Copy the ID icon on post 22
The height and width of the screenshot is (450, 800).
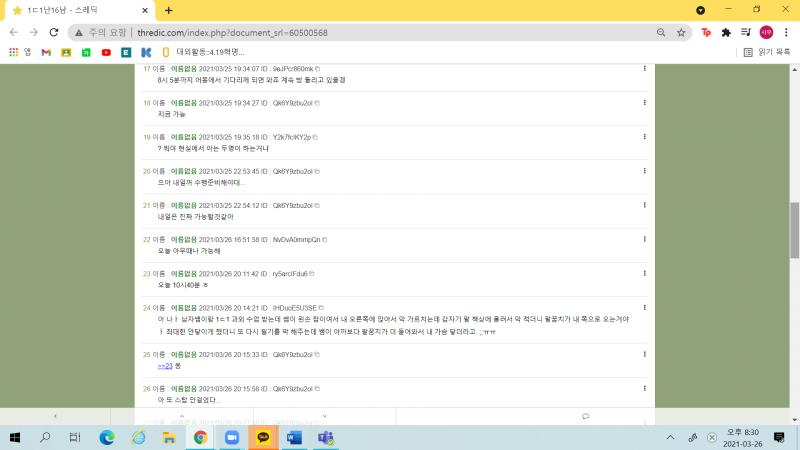click(x=324, y=239)
